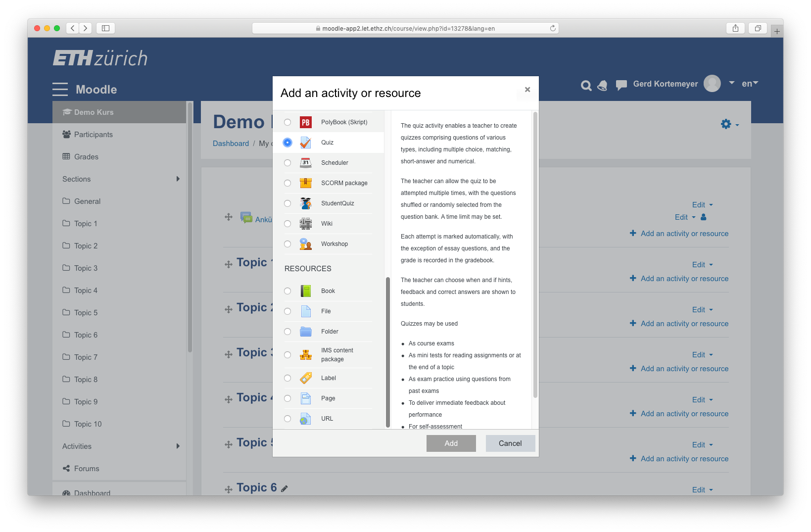Viewport: 811px width, 532px height.
Task: Open the en language dropdown
Action: 750,84
